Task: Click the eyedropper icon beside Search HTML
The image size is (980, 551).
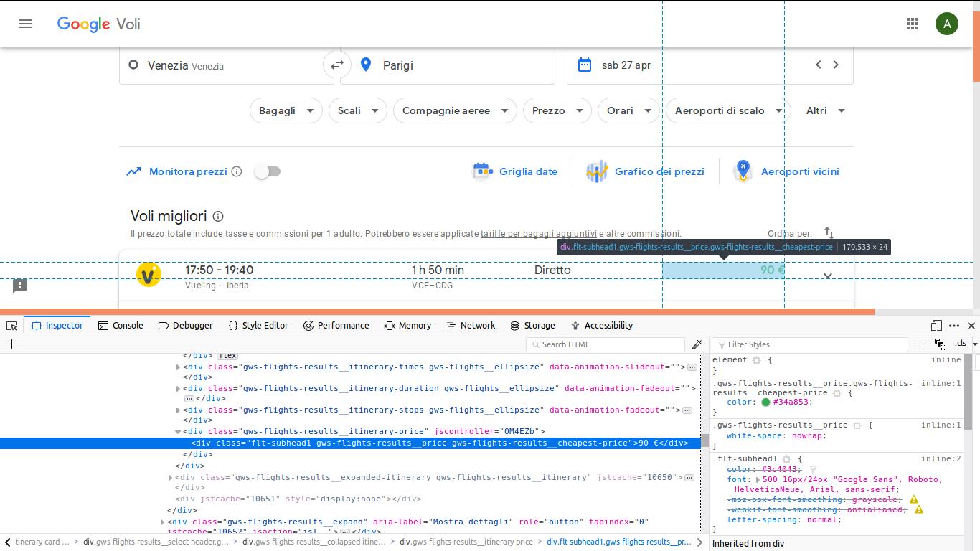Action: pos(697,344)
